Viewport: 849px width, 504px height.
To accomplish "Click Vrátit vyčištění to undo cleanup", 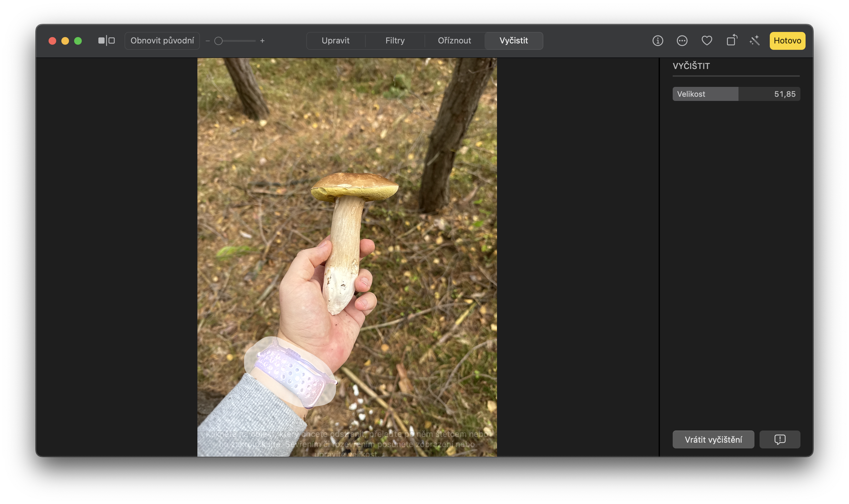I will 713,439.
